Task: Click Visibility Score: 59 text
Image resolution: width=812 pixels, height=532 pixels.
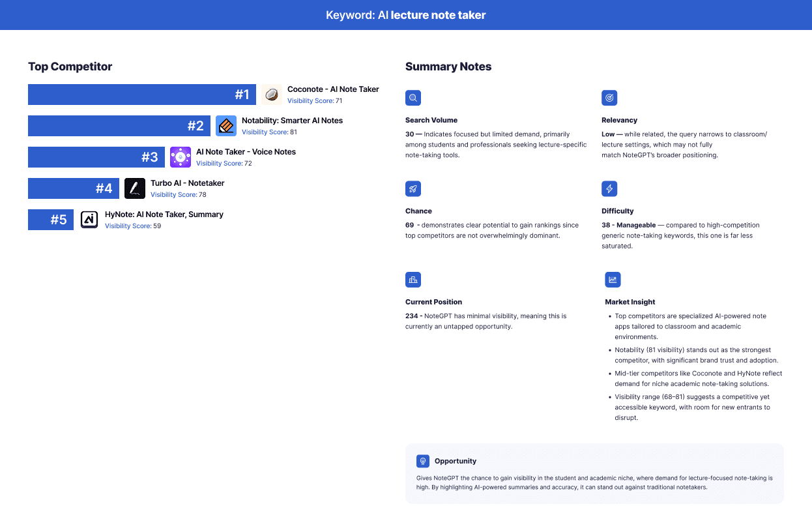Action: click(133, 226)
